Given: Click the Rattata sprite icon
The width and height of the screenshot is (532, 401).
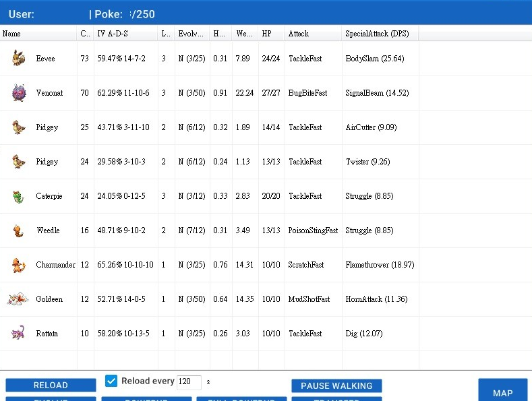Looking at the screenshot, I should coord(18,332).
